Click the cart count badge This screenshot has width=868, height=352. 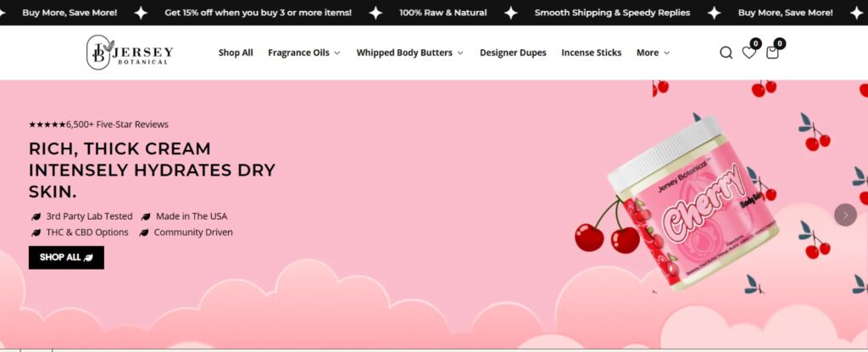pyautogui.click(x=780, y=44)
